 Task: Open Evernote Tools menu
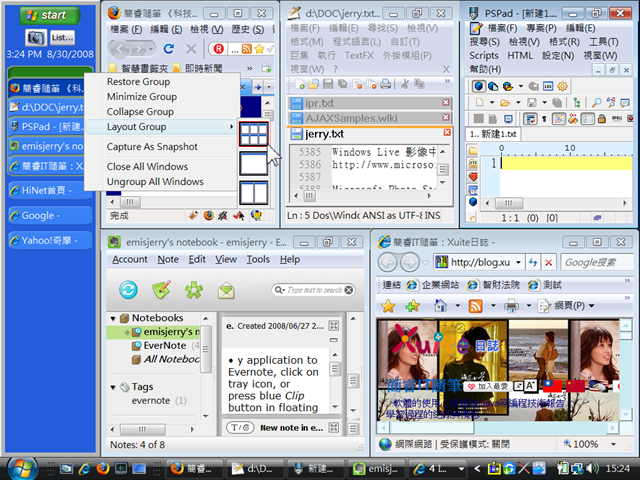coord(258,259)
